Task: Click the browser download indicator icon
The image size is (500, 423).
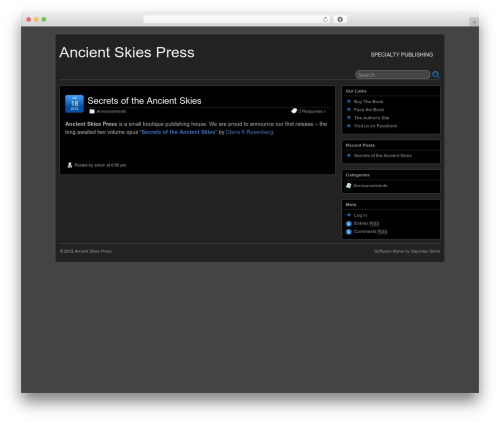Action: click(x=340, y=20)
